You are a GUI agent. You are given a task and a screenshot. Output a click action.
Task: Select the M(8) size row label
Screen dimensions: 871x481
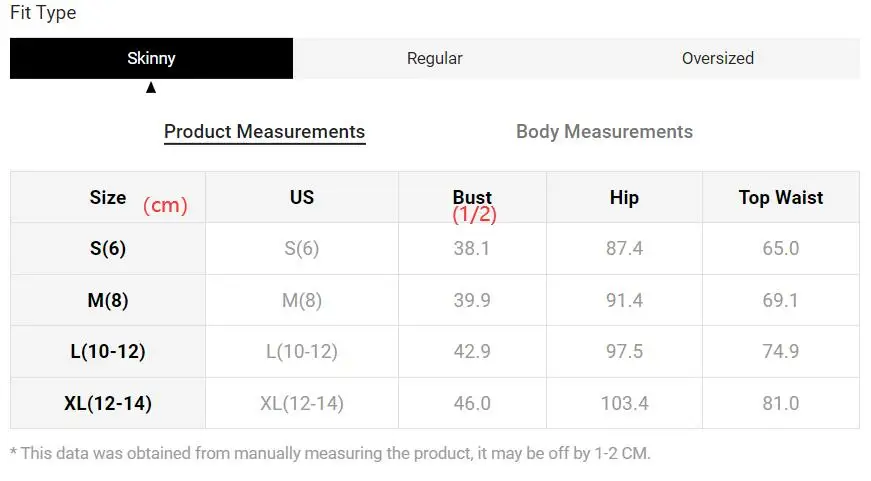point(108,300)
